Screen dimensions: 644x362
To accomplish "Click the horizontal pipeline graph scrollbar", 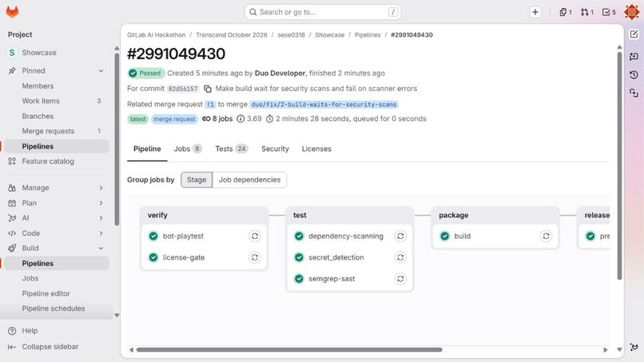I will [x=289, y=350].
